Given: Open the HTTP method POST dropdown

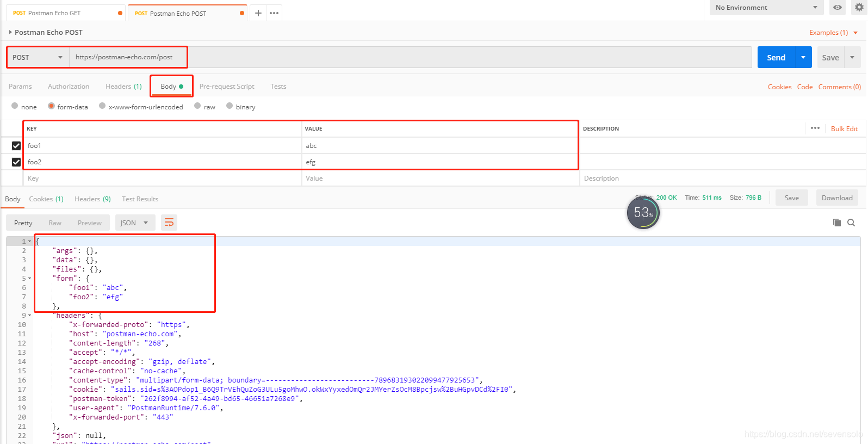Looking at the screenshot, I should [38, 57].
